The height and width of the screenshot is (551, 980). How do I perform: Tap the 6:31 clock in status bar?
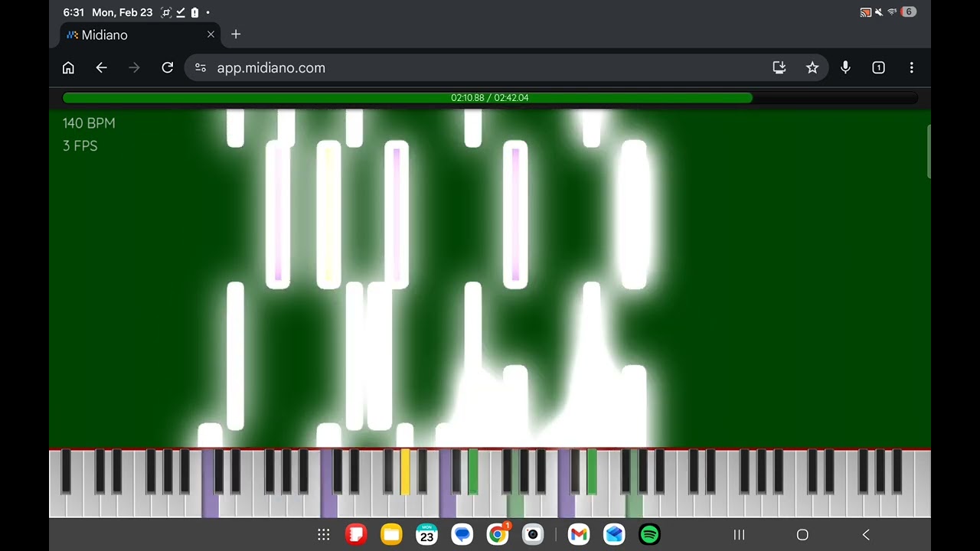(73, 12)
